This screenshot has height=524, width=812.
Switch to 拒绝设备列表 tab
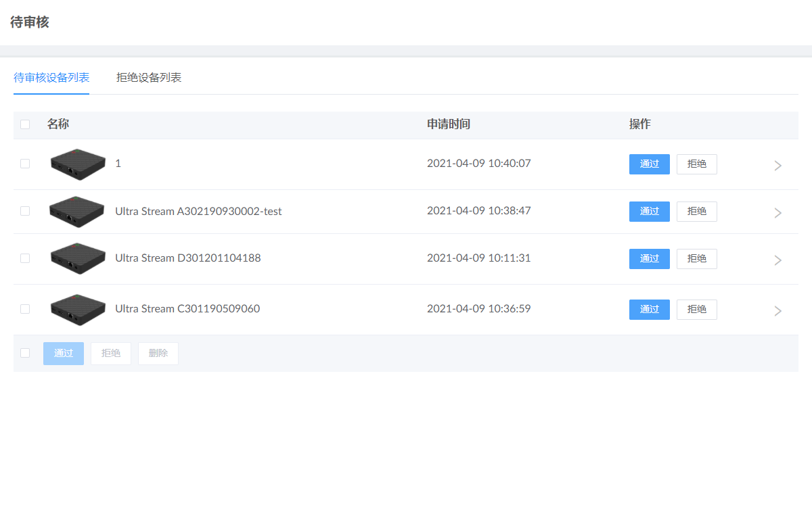pos(149,78)
